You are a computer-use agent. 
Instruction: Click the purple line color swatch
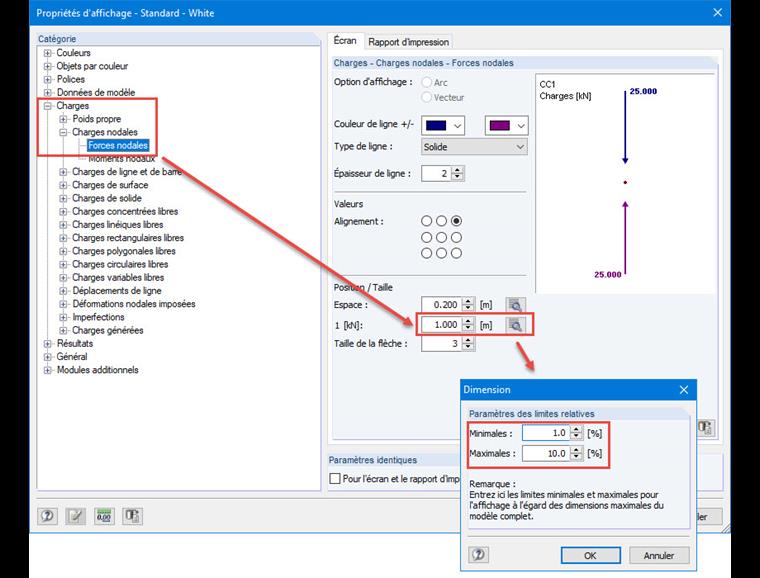(x=499, y=126)
